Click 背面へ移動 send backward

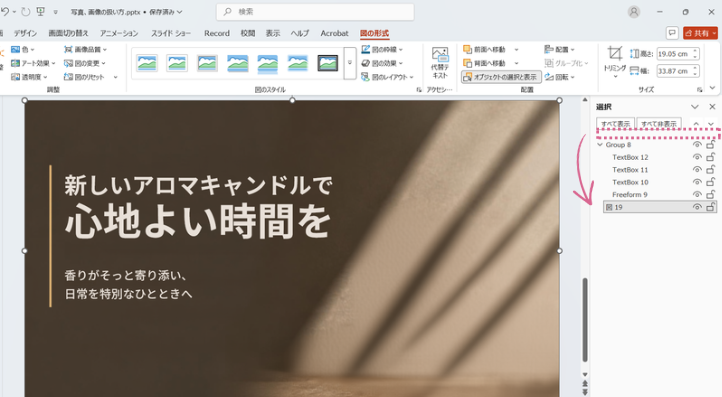pyautogui.click(x=484, y=63)
